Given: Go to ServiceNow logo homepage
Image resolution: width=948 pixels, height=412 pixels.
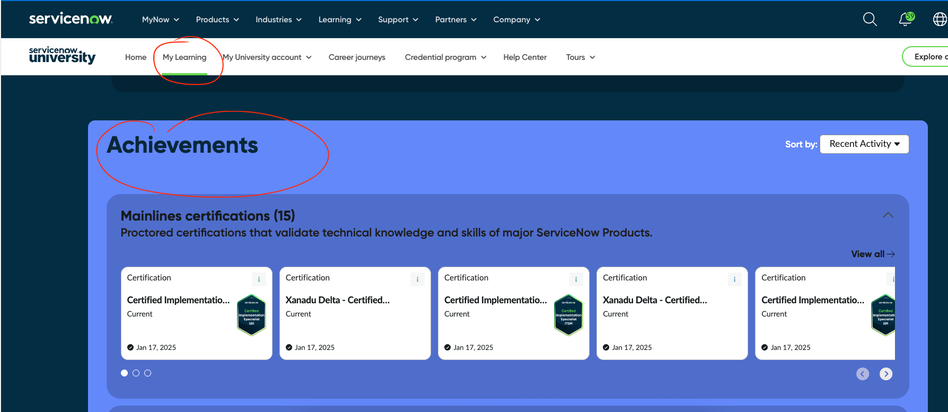Looking at the screenshot, I should [70, 19].
